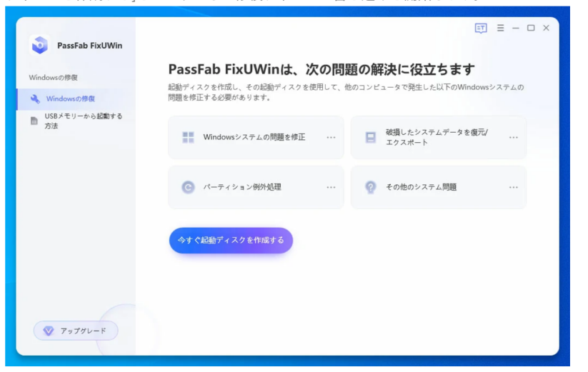This screenshot has height=372, width=588.
Task: Expand the ellipsis on 破損したシステムデータを復元/エクスポート
Action: point(514,138)
